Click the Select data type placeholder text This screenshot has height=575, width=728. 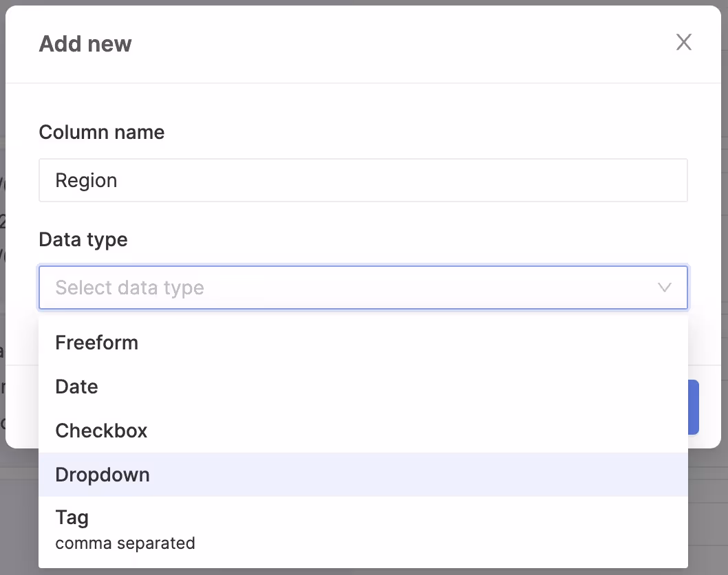(130, 287)
